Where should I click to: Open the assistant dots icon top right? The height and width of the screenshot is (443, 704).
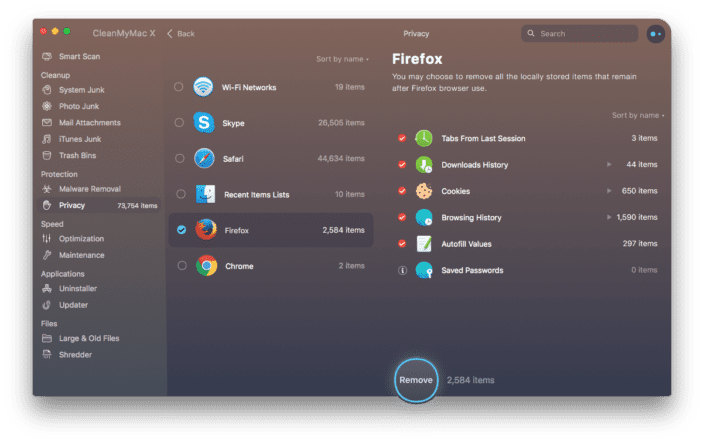(x=656, y=34)
